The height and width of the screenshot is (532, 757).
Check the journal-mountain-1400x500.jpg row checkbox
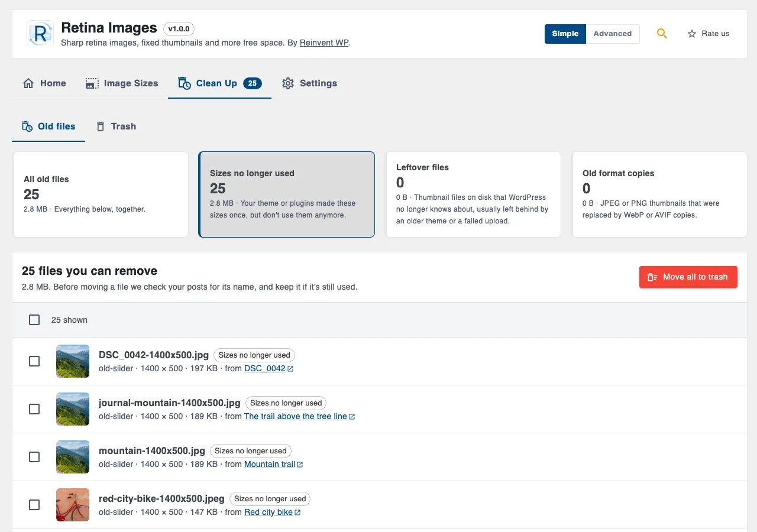34,409
